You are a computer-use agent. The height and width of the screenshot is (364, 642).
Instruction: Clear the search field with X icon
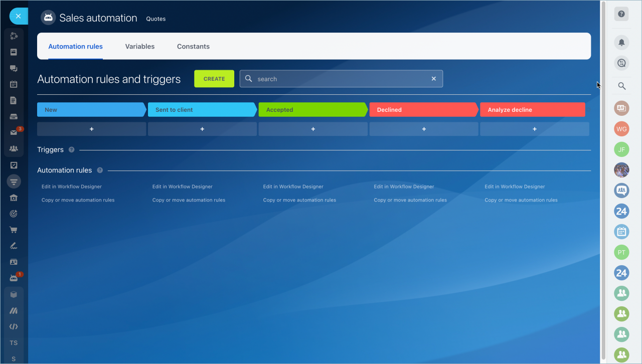(x=434, y=79)
